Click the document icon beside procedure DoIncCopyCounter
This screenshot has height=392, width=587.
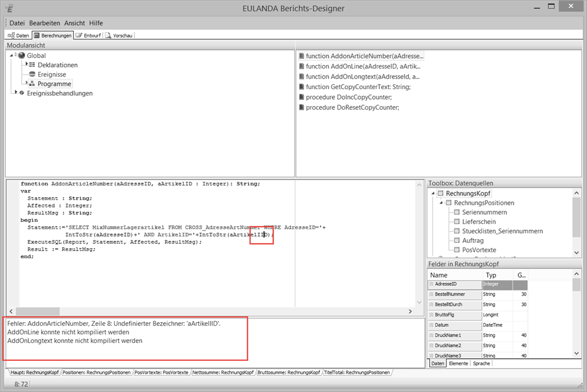click(301, 97)
